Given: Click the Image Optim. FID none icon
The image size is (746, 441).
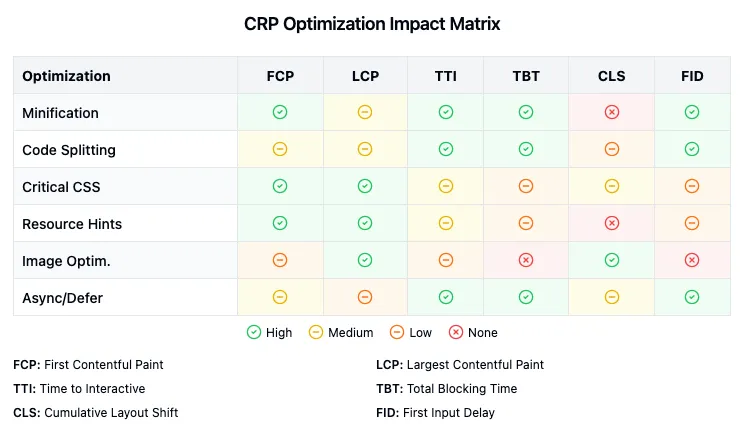Looking at the screenshot, I should coord(692,260).
